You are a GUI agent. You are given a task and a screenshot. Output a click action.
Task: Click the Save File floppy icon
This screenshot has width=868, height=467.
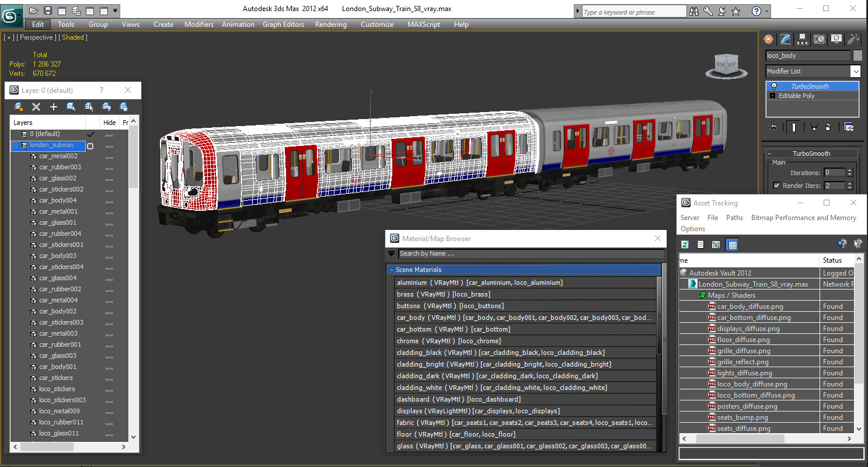(x=48, y=11)
